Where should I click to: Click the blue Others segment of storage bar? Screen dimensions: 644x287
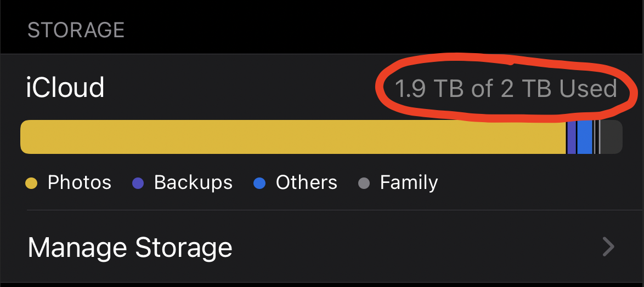[585, 137]
